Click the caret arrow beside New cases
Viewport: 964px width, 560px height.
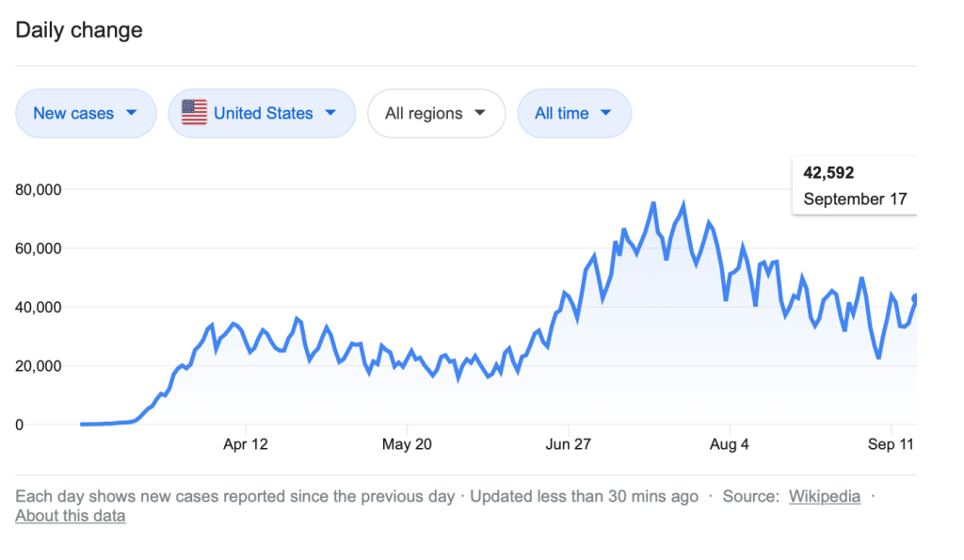131,113
